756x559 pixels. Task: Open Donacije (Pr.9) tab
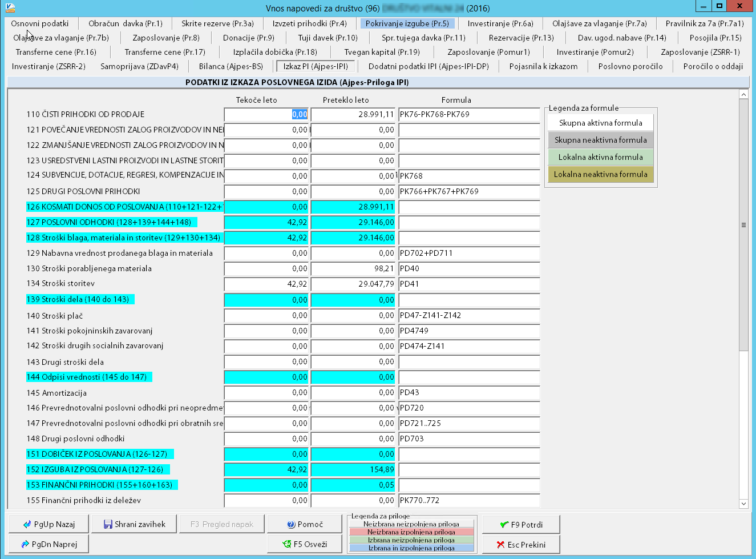click(x=249, y=38)
